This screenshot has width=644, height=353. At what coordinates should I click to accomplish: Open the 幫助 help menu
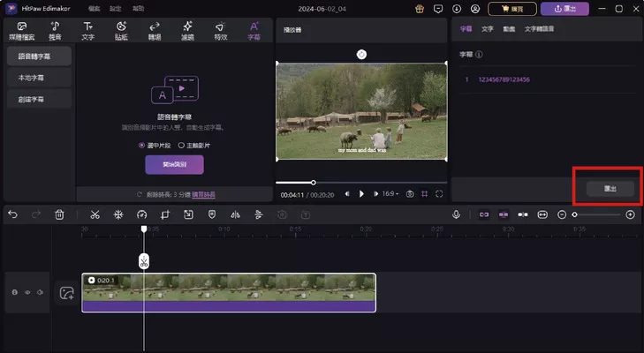point(138,9)
